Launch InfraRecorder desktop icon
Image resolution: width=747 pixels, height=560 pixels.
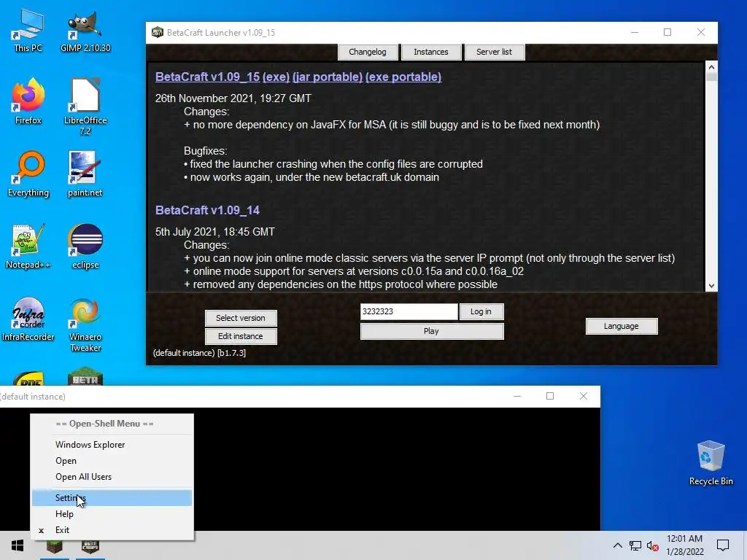[x=28, y=319]
